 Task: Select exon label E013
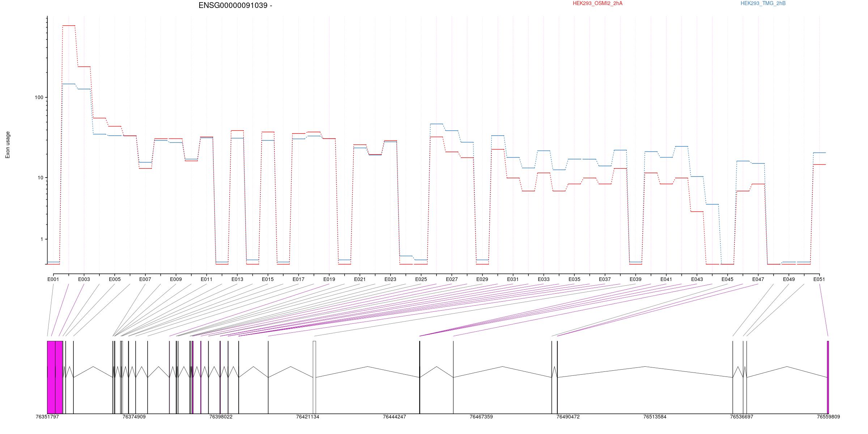click(237, 279)
